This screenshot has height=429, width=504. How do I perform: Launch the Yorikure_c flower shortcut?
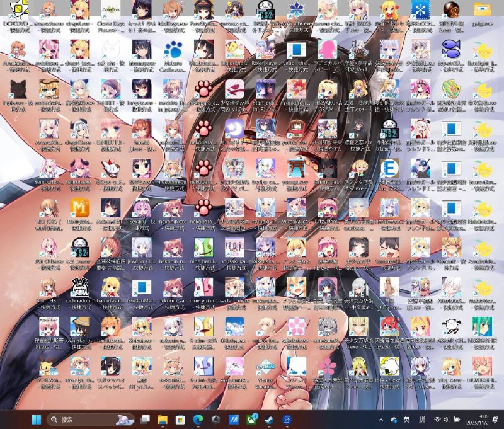point(296,89)
